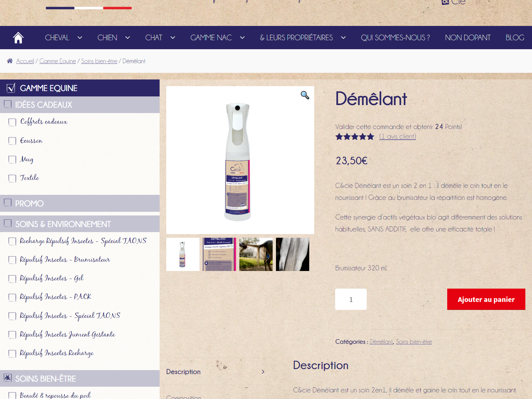Expand the CHEVAL menu dropdown arrow

click(80, 38)
